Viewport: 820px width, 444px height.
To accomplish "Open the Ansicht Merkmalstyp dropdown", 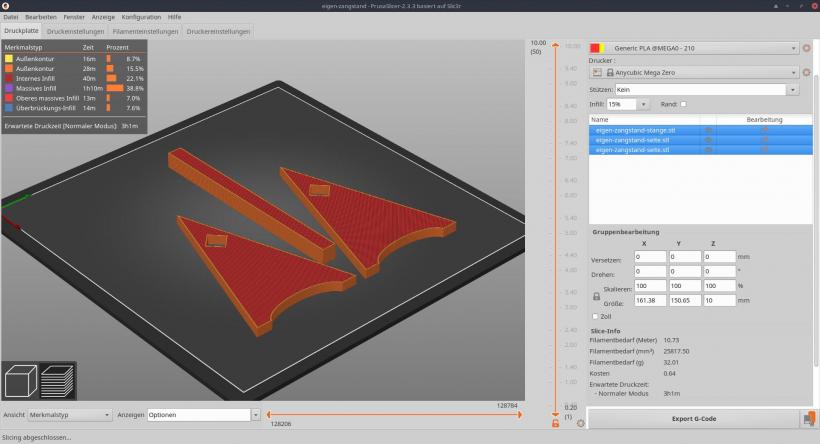I will 69,415.
